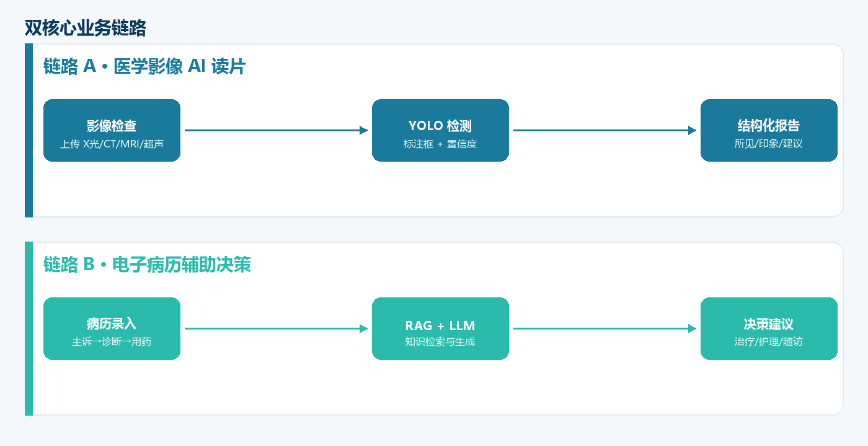Click arrow from RAG + LLM to 决策建议
The width and height of the screenshot is (868, 446).
tap(605, 328)
